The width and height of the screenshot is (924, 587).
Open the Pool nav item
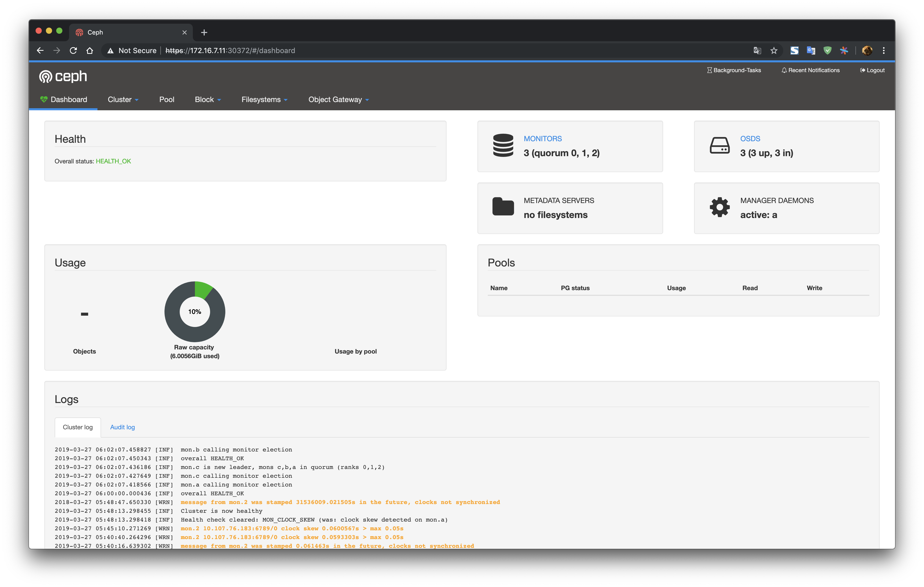(x=167, y=99)
